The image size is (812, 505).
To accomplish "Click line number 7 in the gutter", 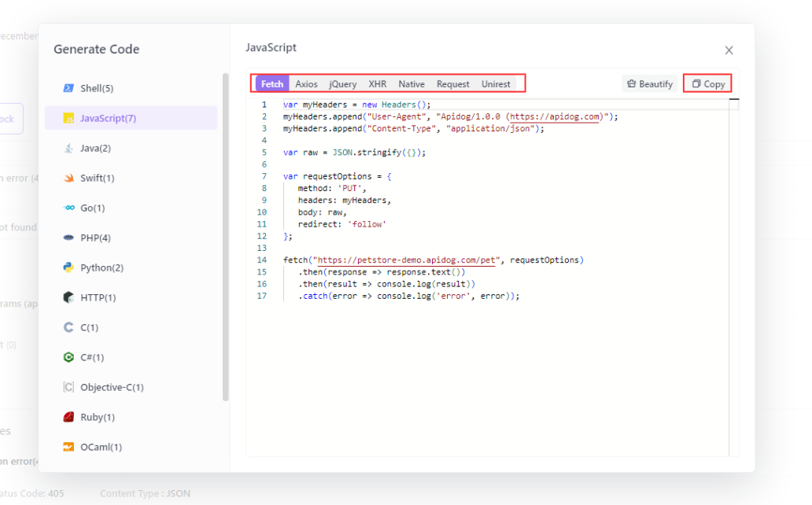I will tap(264, 177).
